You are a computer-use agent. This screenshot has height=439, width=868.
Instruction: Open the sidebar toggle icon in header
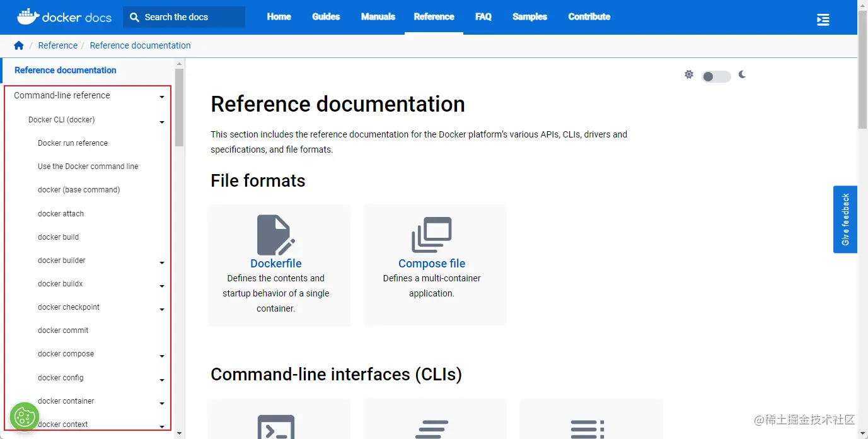pos(823,20)
